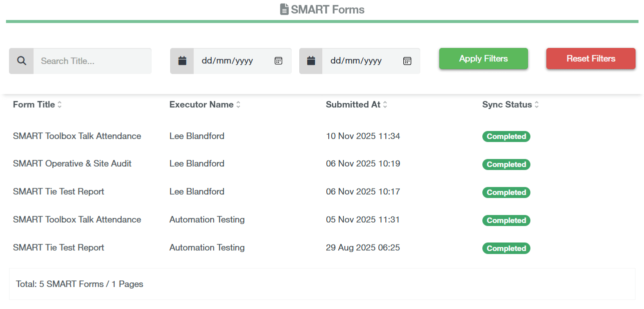
Task: Open date picker inside second date field
Action: coord(407,61)
